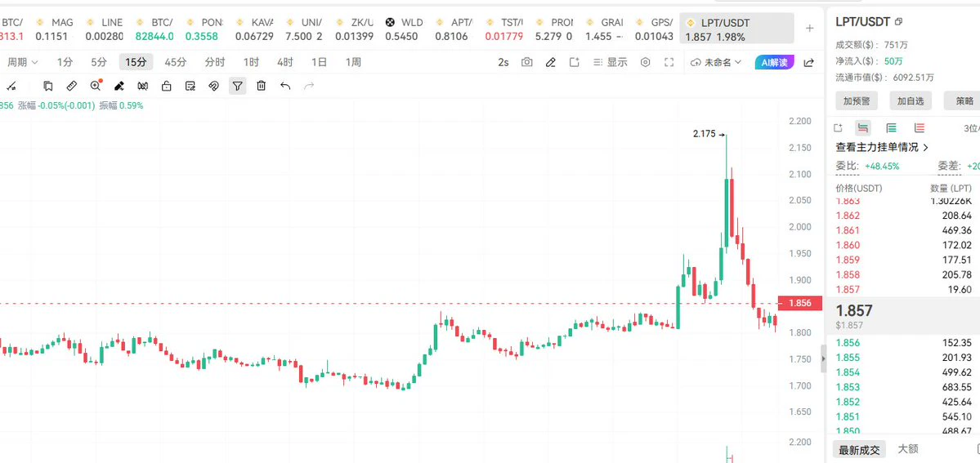
Task: Open chart settings hexagon icon
Action: 646,63
